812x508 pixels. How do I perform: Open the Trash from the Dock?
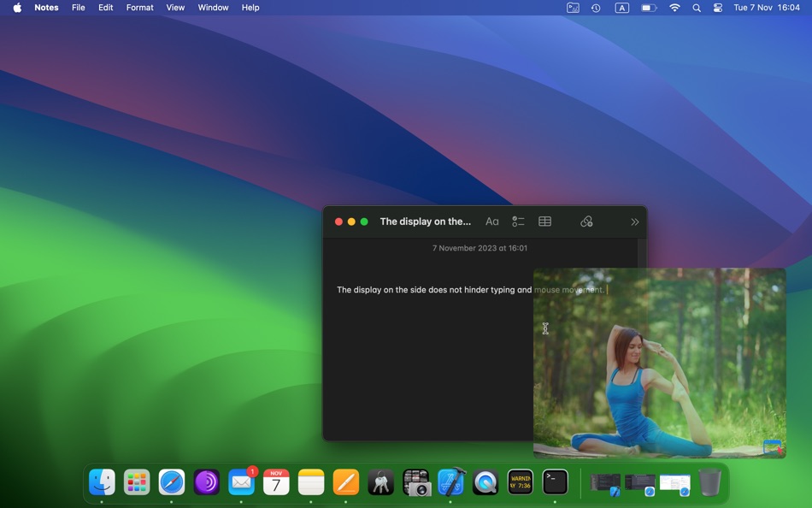pos(710,482)
